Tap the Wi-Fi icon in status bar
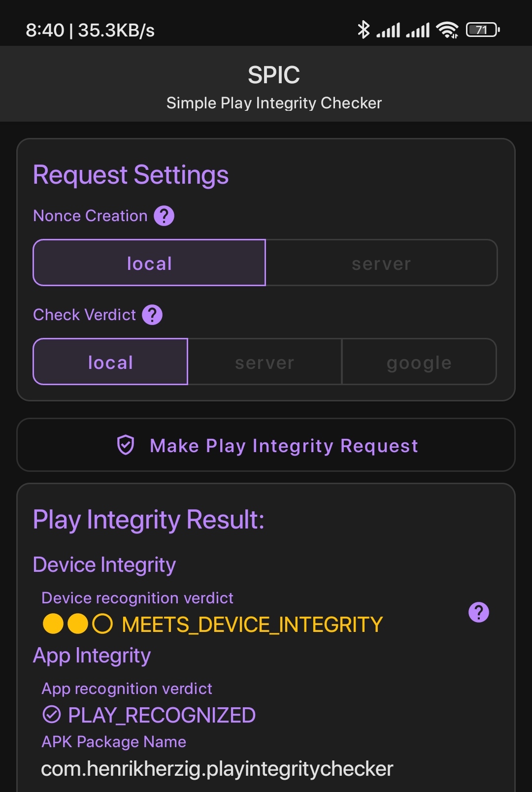This screenshot has width=532, height=792. pos(447,30)
